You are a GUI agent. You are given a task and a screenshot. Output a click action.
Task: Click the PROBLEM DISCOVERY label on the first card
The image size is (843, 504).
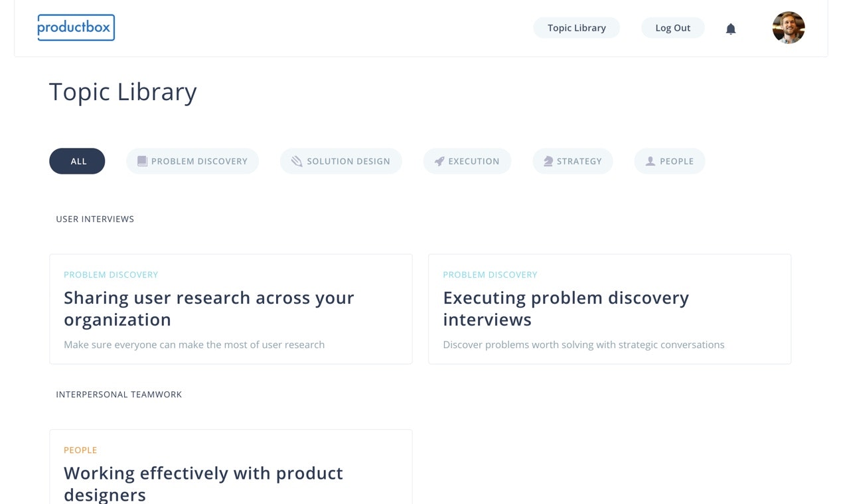click(111, 274)
